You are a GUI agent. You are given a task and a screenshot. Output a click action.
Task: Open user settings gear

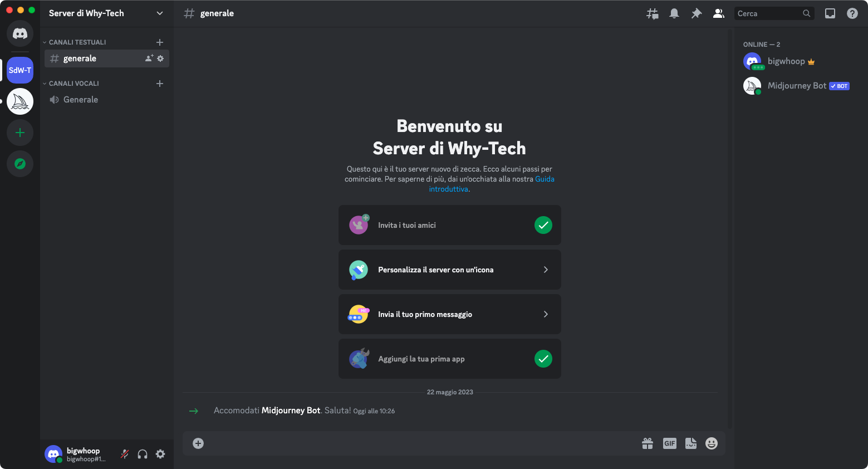[x=160, y=454]
